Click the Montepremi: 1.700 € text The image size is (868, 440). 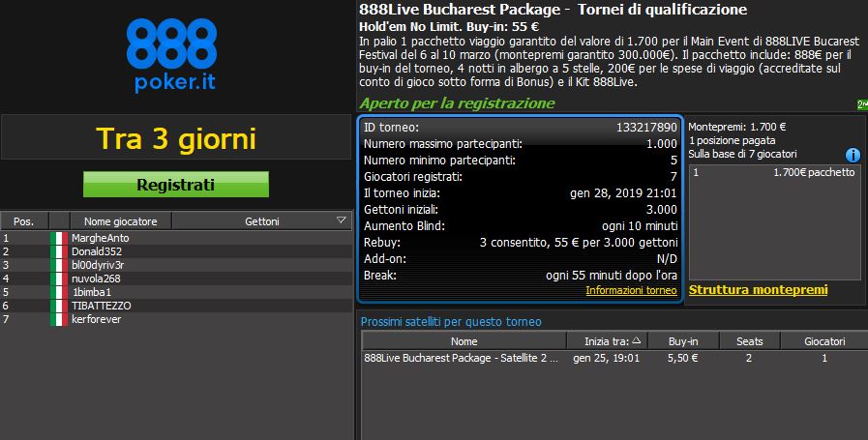pos(736,127)
